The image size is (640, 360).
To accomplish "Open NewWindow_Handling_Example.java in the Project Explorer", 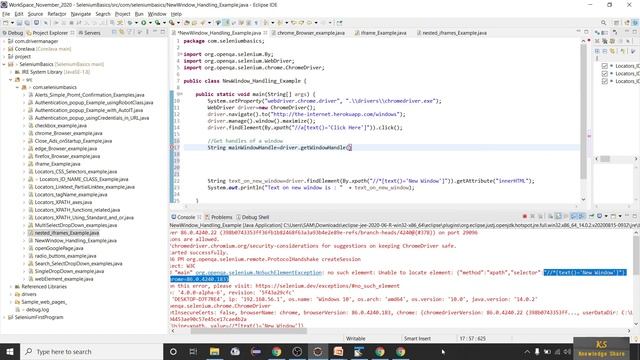I will click(x=76, y=240).
